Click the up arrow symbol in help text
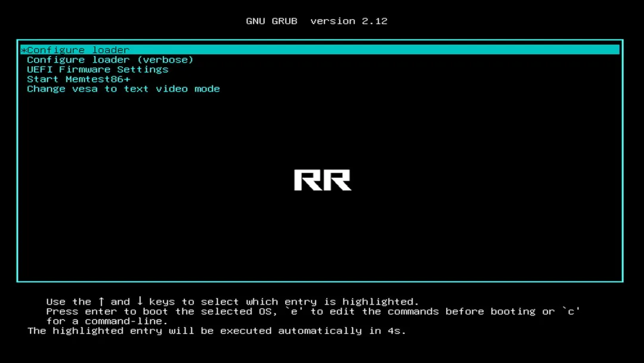This screenshot has width=644, height=363. [x=101, y=302]
